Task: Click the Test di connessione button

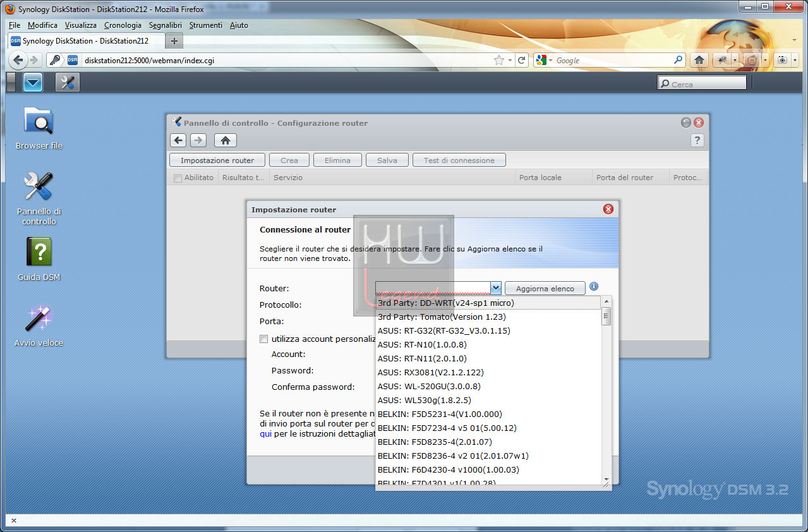Action: tap(459, 160)
